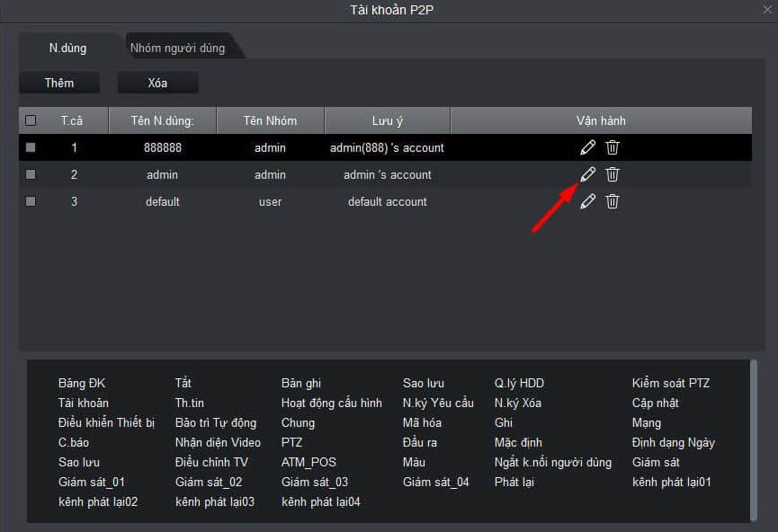Select the 888888 username cell

(x=162, y=147)
